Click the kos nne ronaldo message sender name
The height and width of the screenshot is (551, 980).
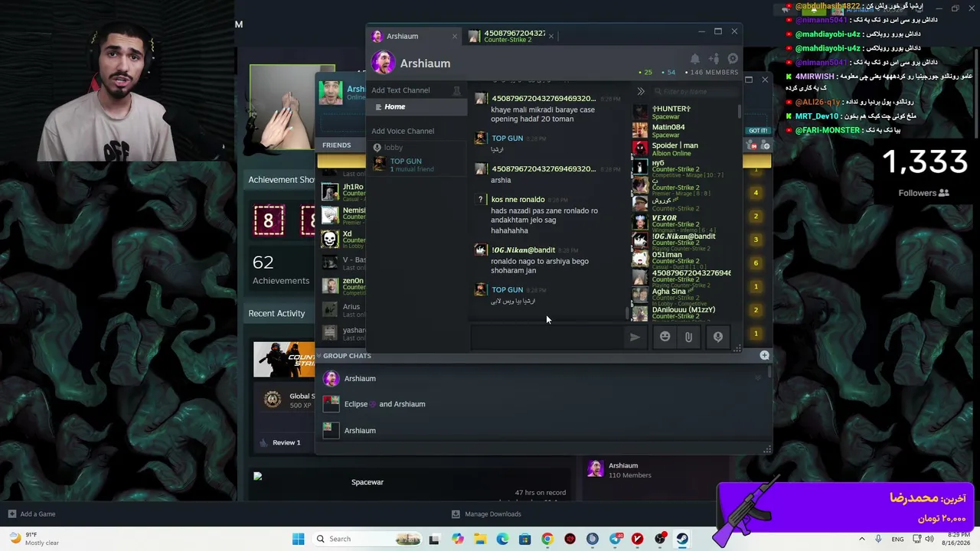(518, 200)
